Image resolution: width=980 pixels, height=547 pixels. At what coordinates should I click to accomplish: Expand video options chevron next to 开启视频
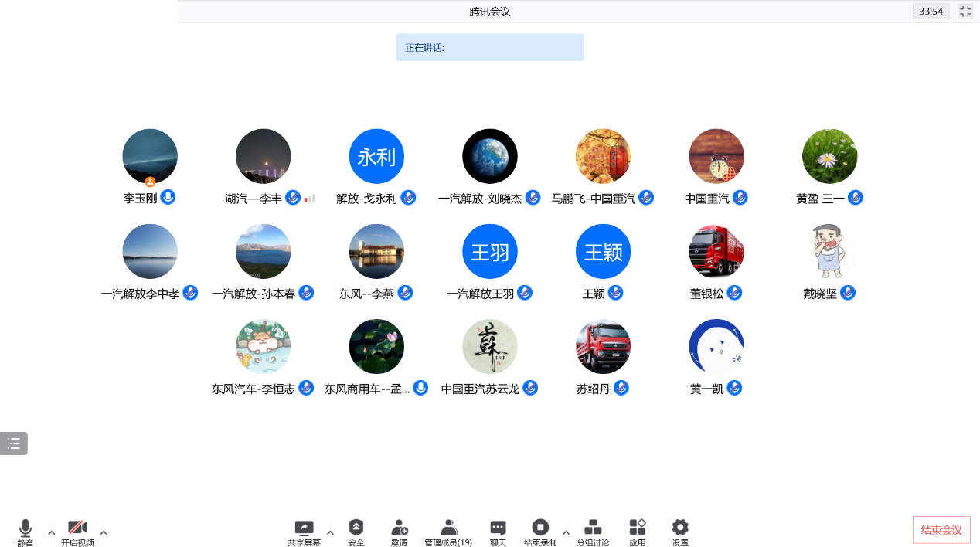pyautogui.click(x=103, y=532)
